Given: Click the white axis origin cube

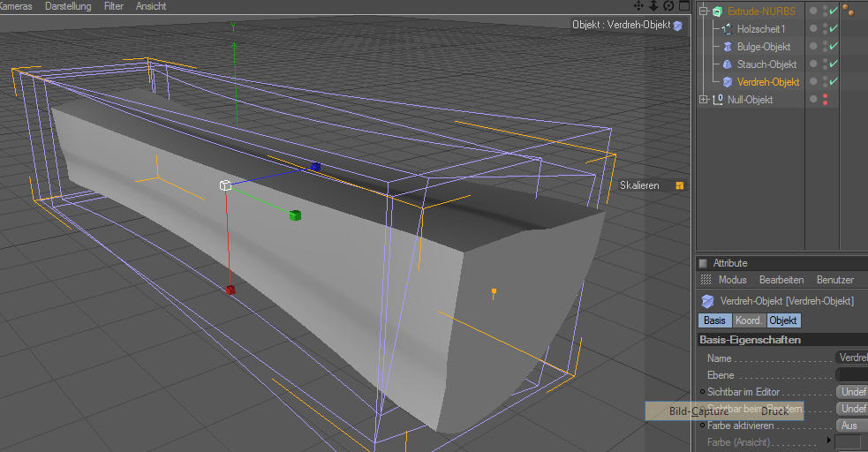Looking at the screenshot, I should 225,185.
